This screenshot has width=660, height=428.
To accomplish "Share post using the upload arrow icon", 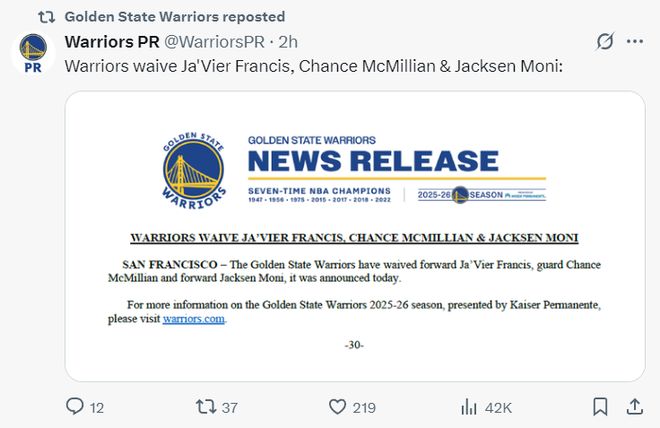I will tap(634, 407).
